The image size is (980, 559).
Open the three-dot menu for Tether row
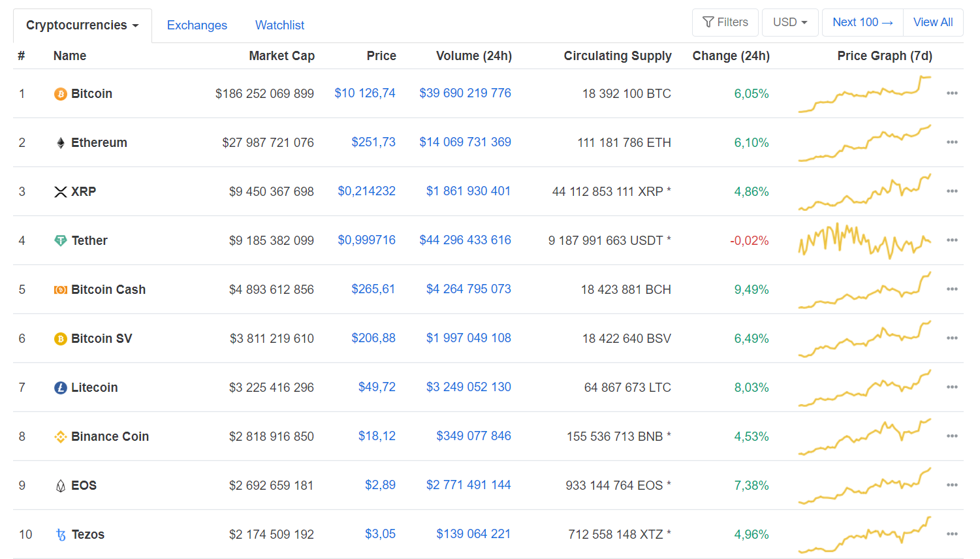click(x=952, y=240)
